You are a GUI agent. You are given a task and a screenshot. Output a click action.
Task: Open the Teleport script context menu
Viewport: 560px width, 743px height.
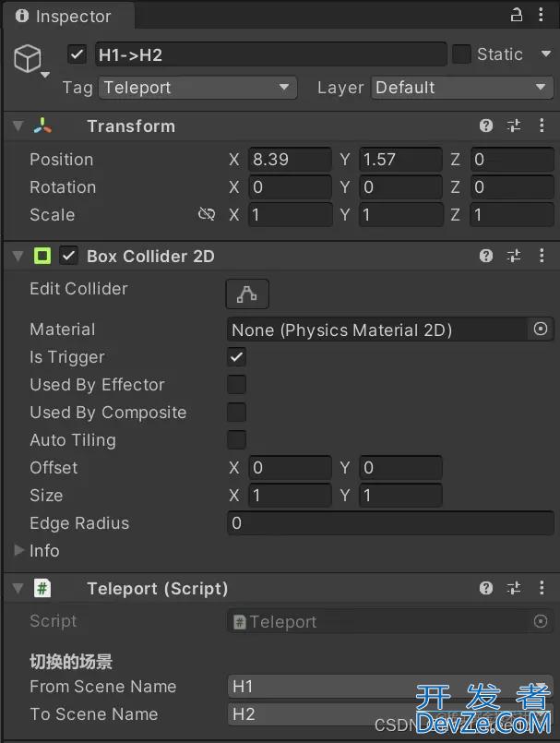(x=542, y=588)
